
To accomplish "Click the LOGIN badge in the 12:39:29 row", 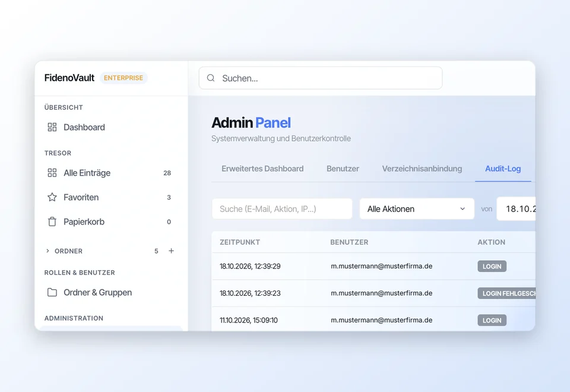I will [x=492, y=266].
